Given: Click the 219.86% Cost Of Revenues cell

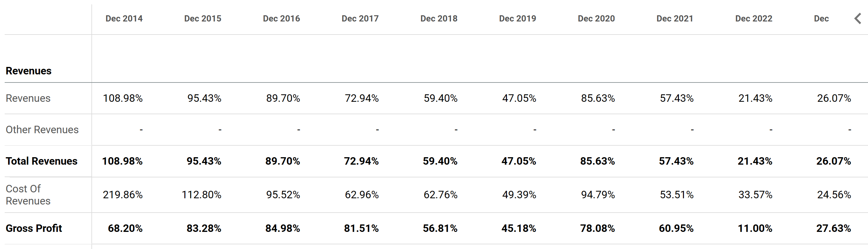Looking at the screenshot, I should tap(123, 195).
